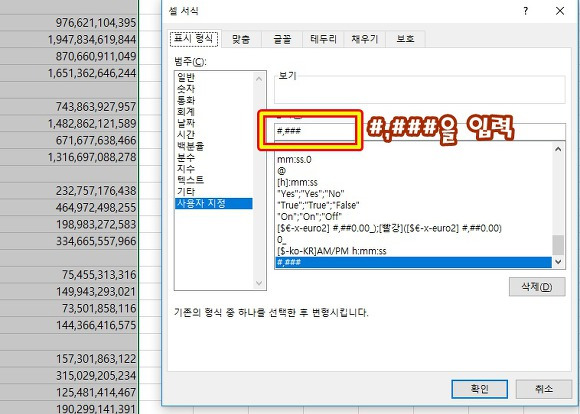Screen dimensions: 580x414
Task: Open the 채우기 tab
Action: pos(365,39)
